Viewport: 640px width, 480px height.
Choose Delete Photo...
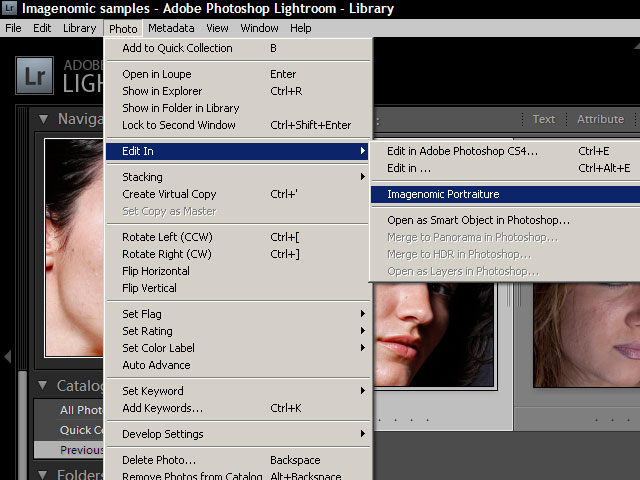[x=238, y=460]
